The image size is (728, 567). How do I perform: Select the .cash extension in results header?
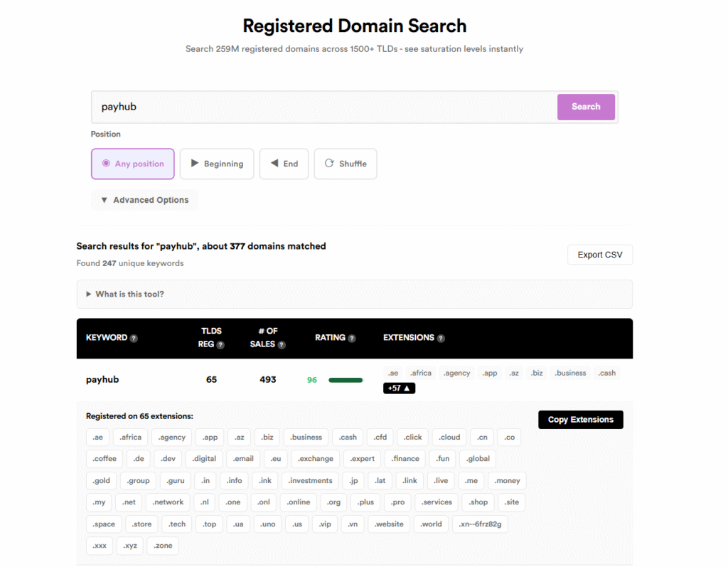607,373
